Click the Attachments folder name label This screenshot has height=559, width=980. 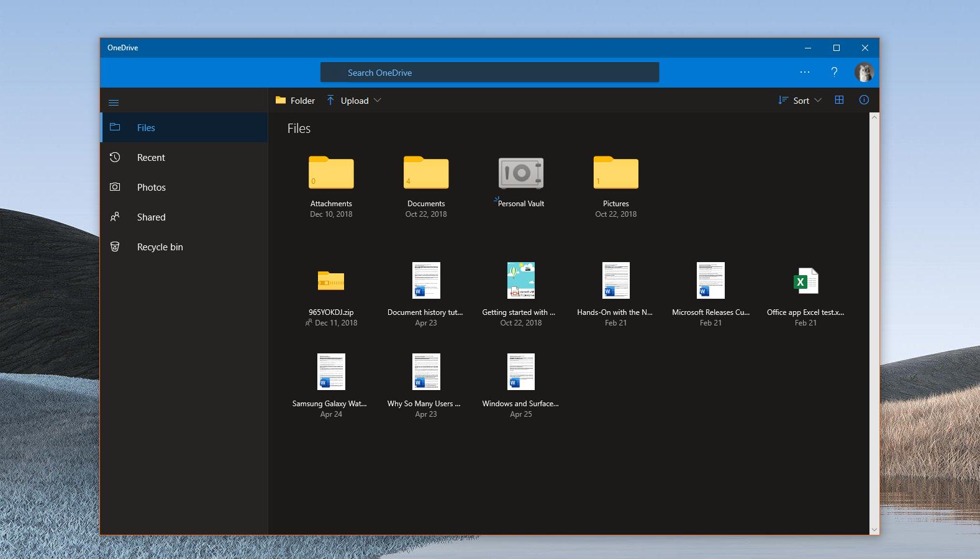coord(331,204)
